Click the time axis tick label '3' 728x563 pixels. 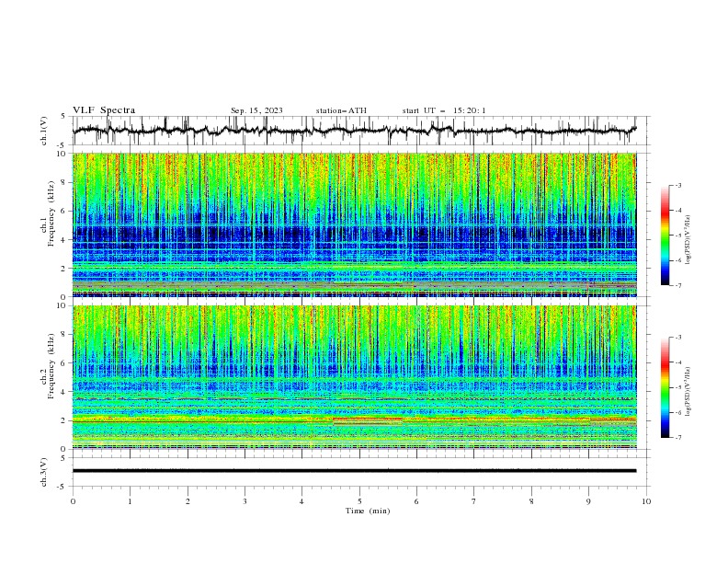[x=245, y=501]
